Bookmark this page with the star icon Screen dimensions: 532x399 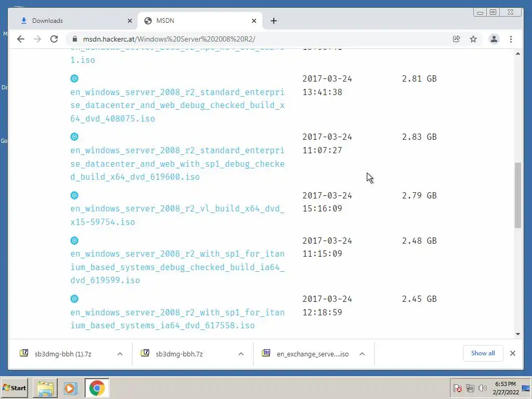pyautogui.click(x=473, y=39)
